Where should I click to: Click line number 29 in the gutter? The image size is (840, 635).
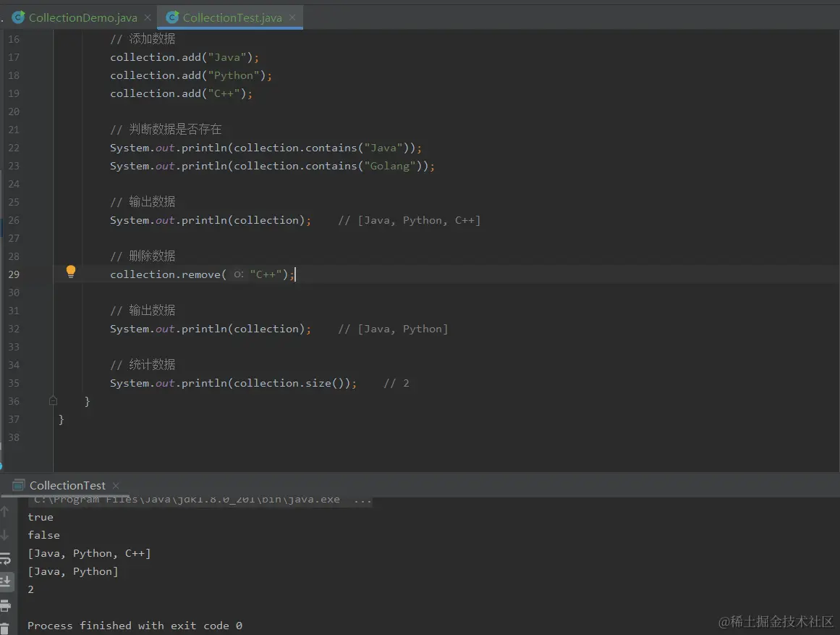(x=14, y=274)
